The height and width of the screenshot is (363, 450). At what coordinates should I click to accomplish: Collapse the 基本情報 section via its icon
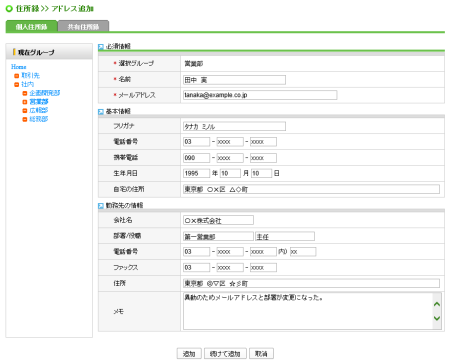(x=101, y=112)
